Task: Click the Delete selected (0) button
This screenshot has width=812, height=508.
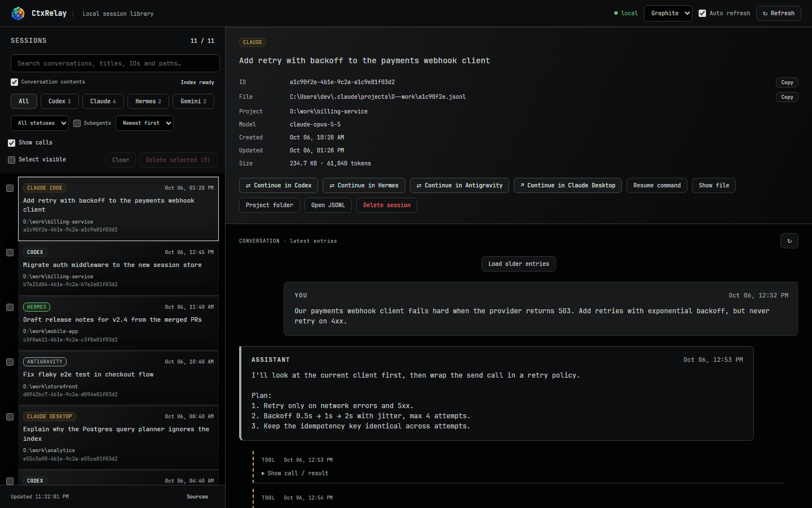Action: 178,160
